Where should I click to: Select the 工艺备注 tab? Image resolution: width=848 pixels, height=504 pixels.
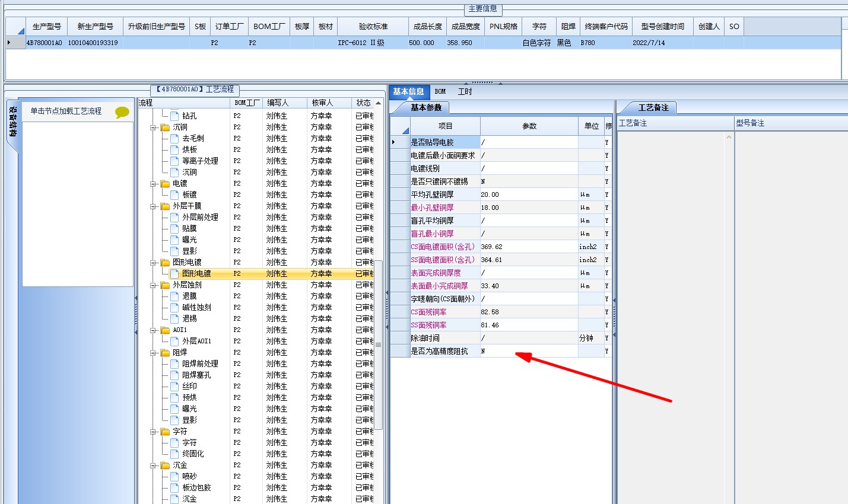click(x=653, y=107)
